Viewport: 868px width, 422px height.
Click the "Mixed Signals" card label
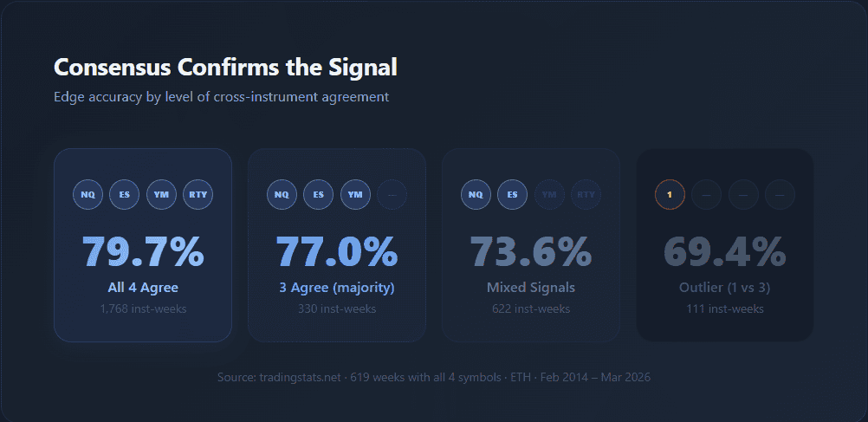click(531, 288)
